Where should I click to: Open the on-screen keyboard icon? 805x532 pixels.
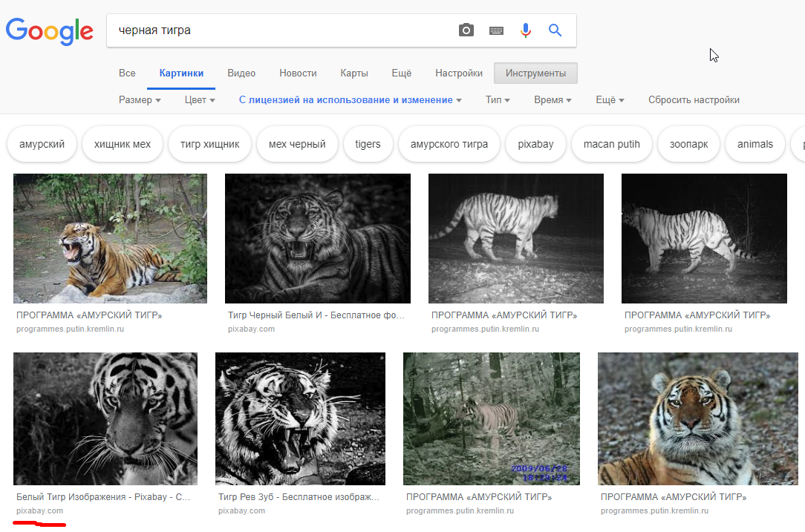pos(496,30)
